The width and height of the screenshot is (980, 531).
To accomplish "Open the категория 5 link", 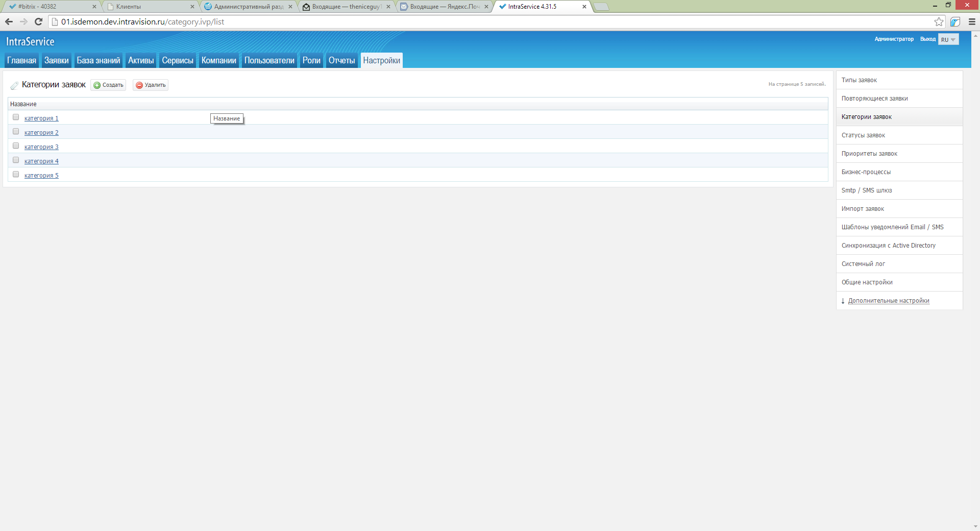I will click(41, 176).
